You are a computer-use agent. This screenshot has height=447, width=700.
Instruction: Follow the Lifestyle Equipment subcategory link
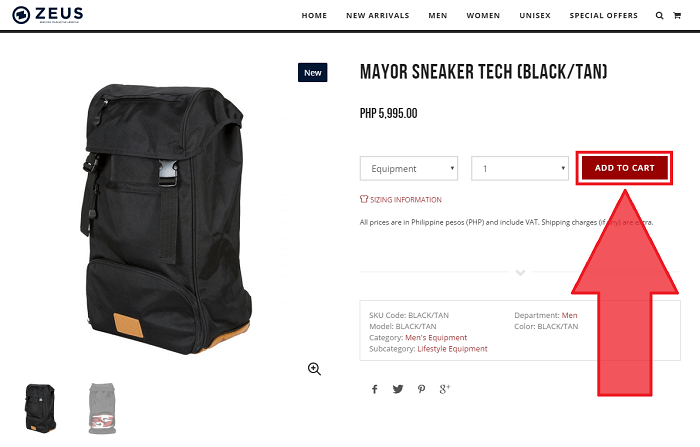(452, 349)
